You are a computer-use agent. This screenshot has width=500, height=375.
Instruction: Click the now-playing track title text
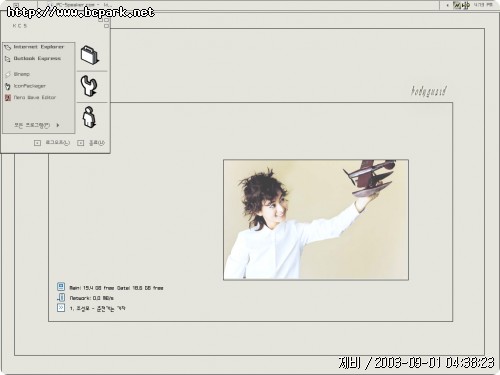(97, 309)
